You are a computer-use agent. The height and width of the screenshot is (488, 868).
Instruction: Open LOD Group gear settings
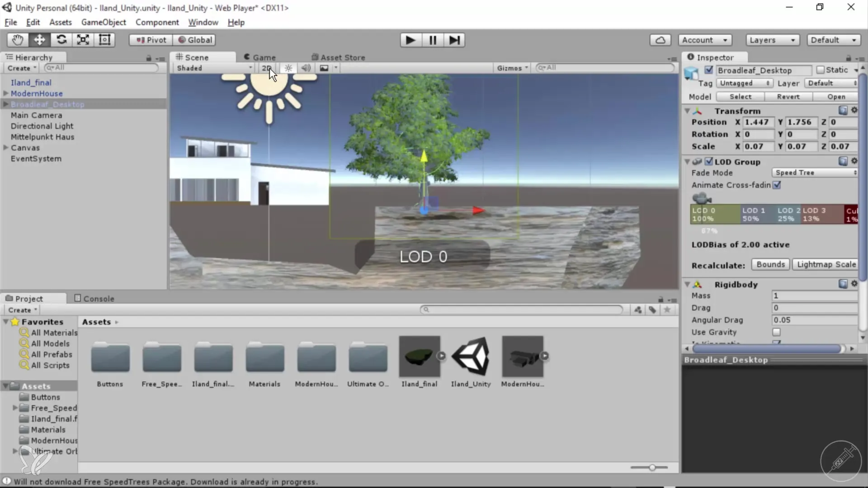tap(854, 161)
